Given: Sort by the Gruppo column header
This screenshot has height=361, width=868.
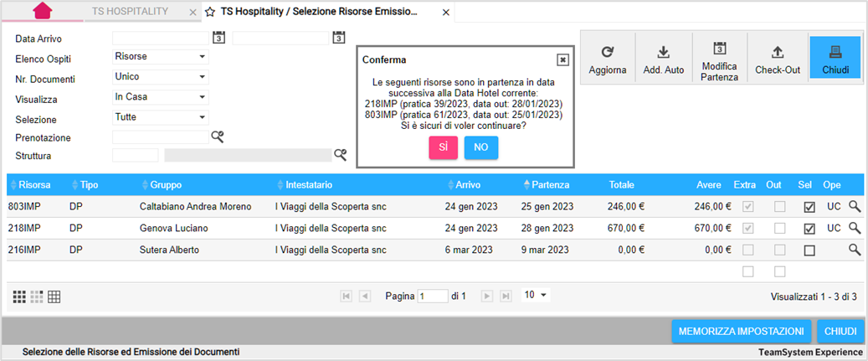Looking at the screenshot, I should 166,184.
